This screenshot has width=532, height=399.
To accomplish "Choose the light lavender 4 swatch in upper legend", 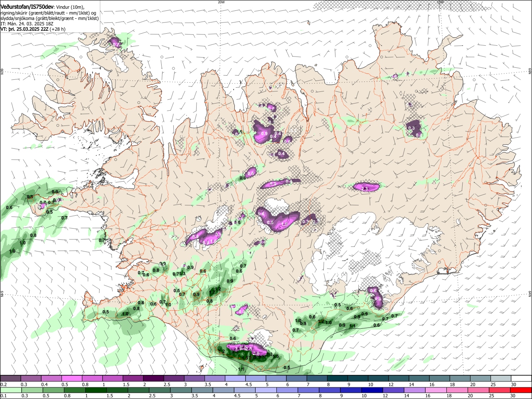I will tap(235, 379).
